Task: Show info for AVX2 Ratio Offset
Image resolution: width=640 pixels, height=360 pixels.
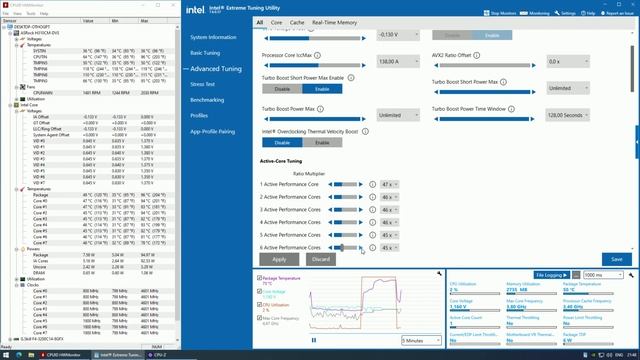Action: [x=476, y=55]
